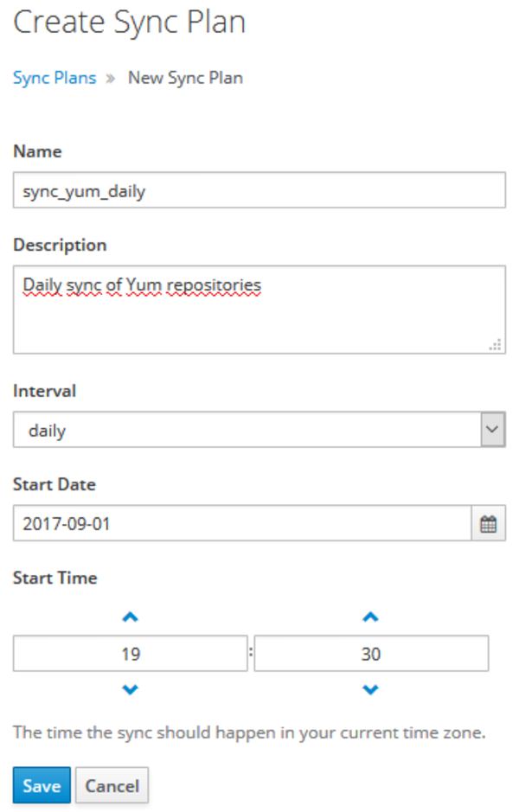Go back via Sync Plans breadcrumb link
The image size is (519, 812).
(x=54, y=78)
